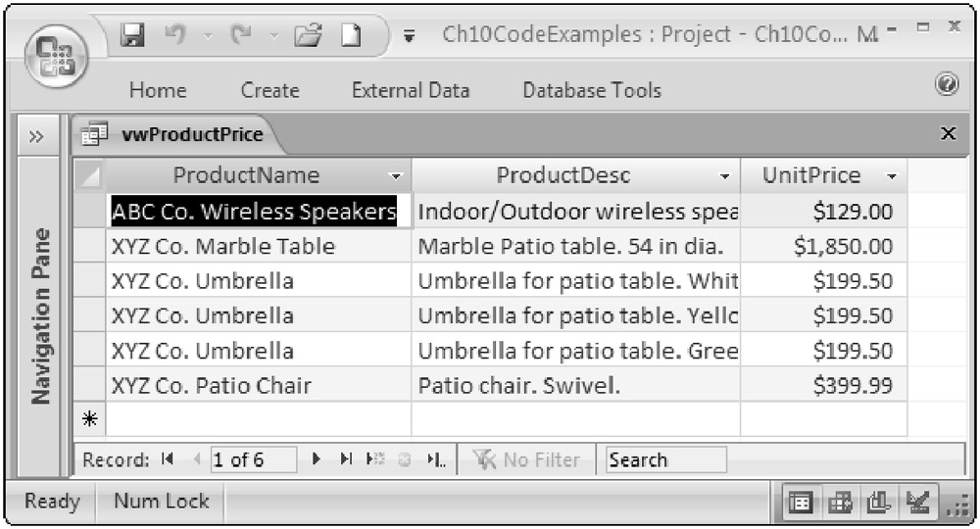The image size is (980, 529).
Task: Open the ProductDesc column dropdown arrow
Action: pyautogui.click(x=725, y=177)
